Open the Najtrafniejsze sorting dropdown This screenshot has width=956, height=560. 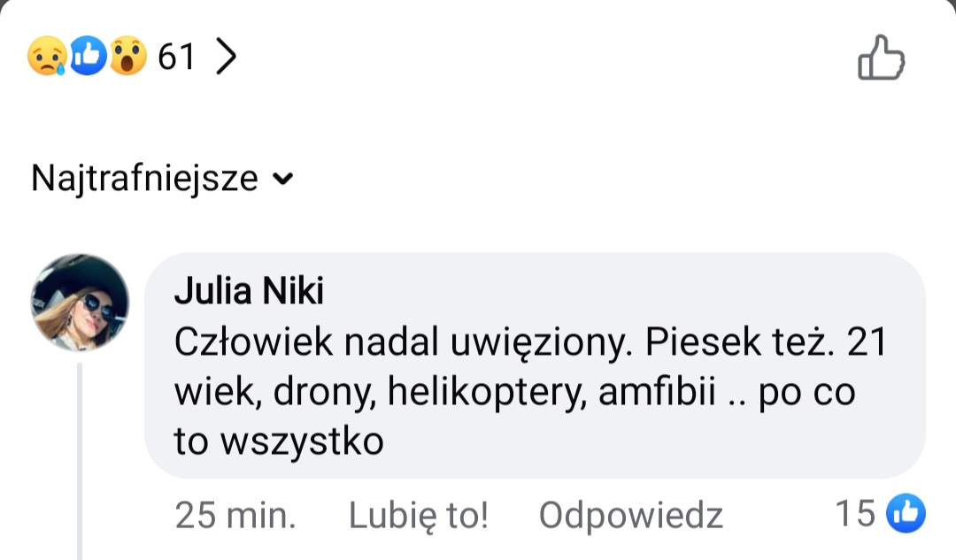pyautogui.click(x=144, y=179)
